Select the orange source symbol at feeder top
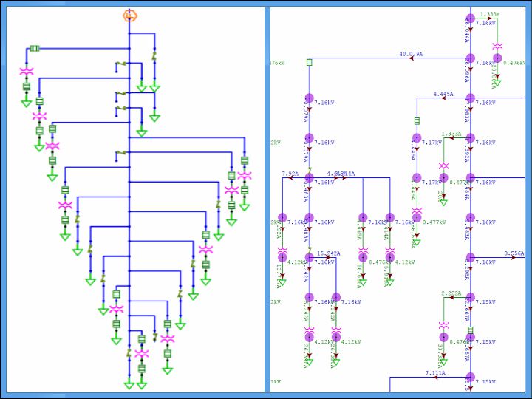This screenshot has width=532, height=399. 129,15
